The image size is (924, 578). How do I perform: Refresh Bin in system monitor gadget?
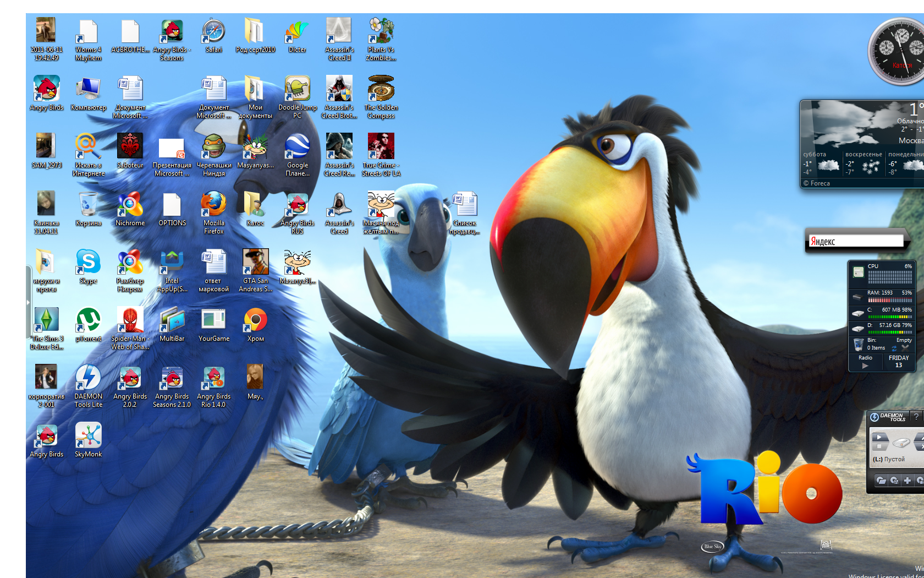click(x=894, y=348)
